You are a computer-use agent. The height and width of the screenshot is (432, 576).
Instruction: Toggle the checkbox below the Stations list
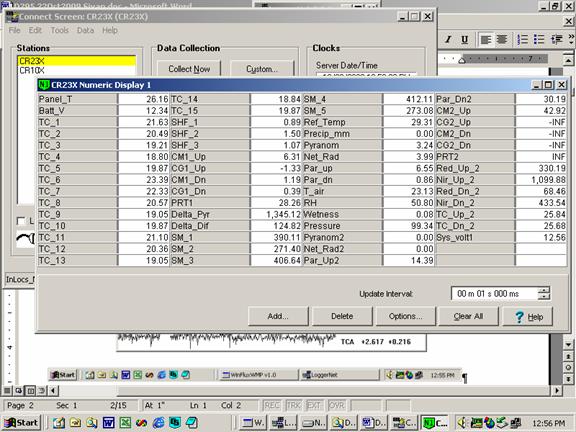(x=21, y=221)
